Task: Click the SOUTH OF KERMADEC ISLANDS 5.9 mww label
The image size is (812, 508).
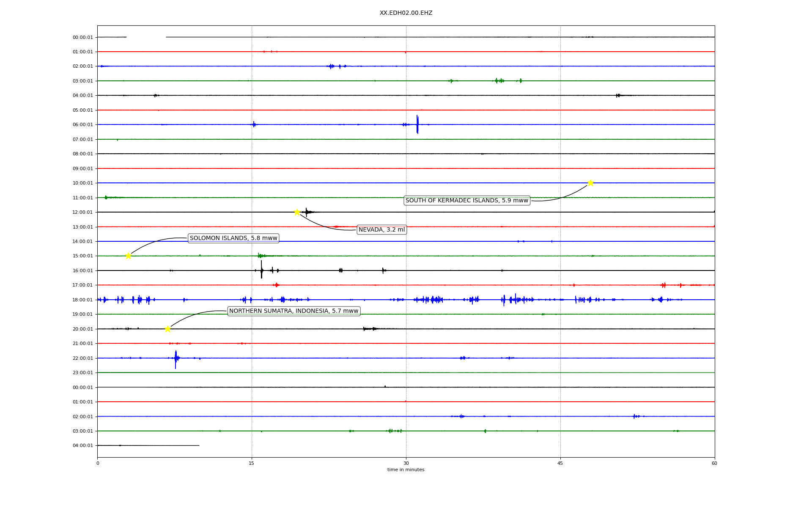Action: tap(466, 200)
